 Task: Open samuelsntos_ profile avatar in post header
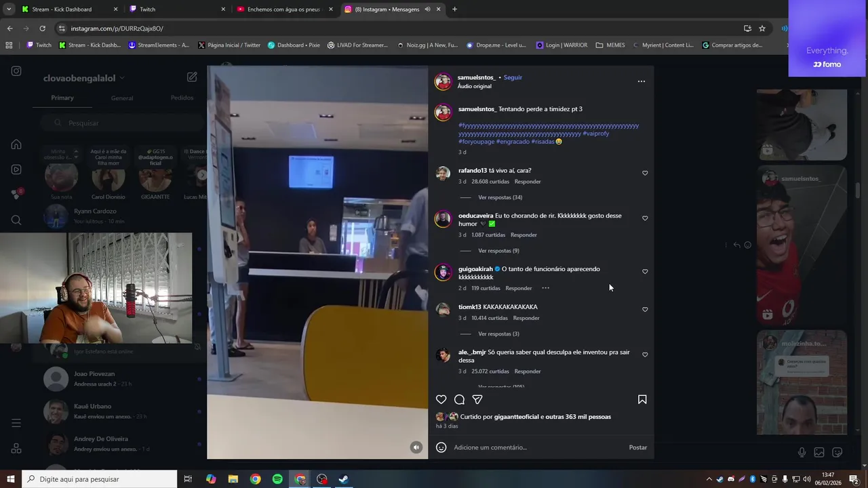[x=443, y=82]
